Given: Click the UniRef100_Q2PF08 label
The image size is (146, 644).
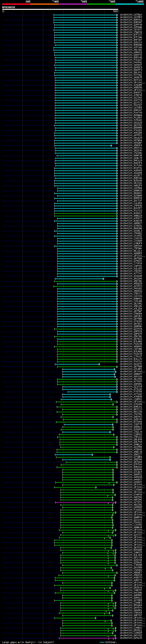Looking at the screenshot, I should 131,25.
